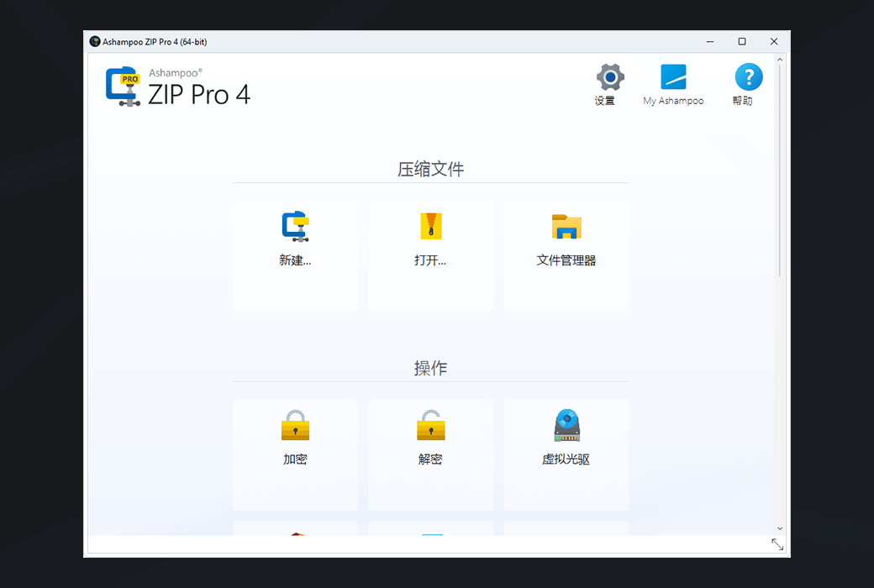Minimize the Ashampoo ZIP Pro window
Image resolution: width=874 pixels, height=588 pixels.
[x=710, y=42]
